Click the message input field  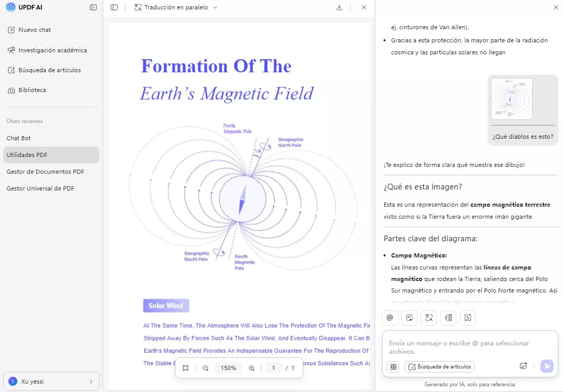pyautogui.click(x=470, y=347)
